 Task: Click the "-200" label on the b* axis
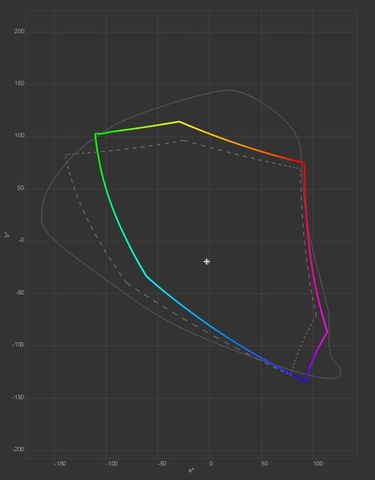click(x=18, y=449)
